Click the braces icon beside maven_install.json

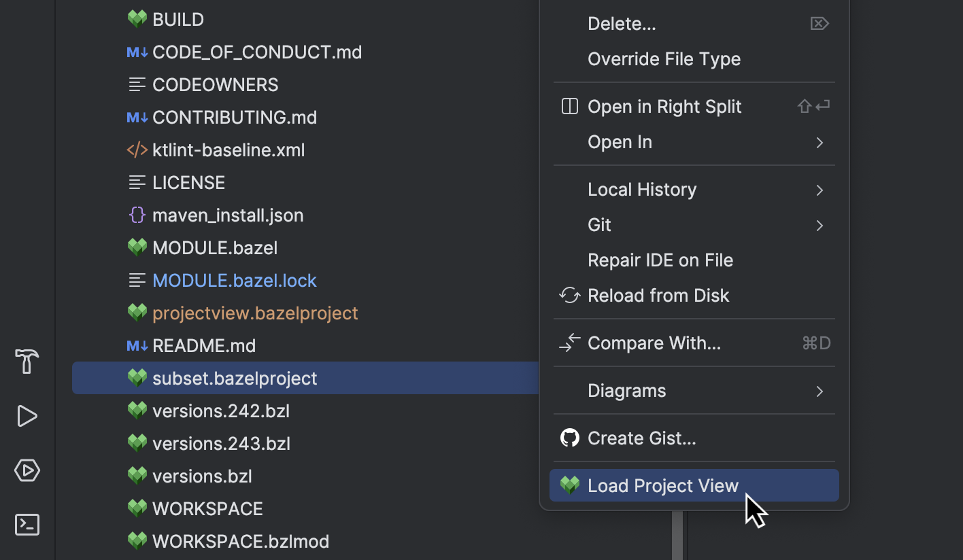pos(137,215)
